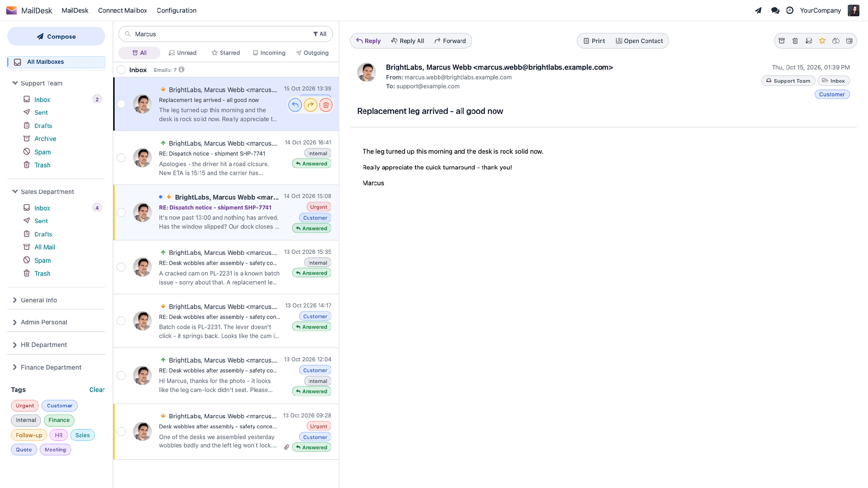
Task: Expand the Admin Personal group
Action: coord(15,322)
